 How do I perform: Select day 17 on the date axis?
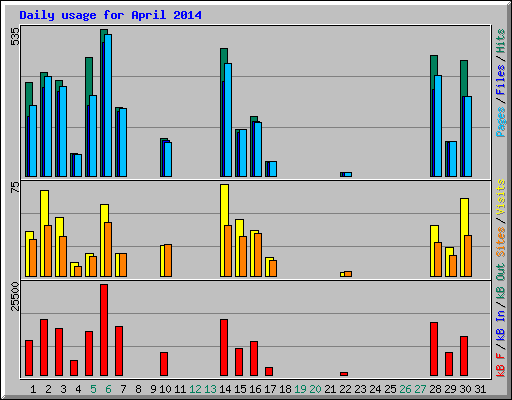tap(270, 389)
